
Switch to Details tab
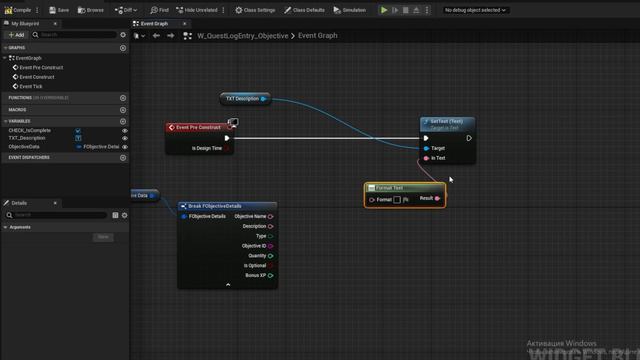(x=19, y=203)
